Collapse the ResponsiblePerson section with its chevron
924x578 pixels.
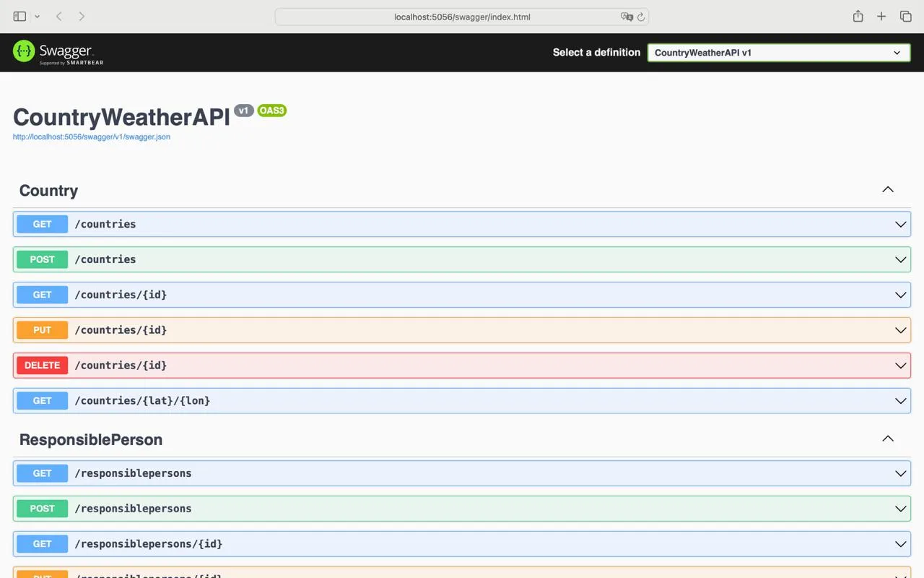[x=888, y=439]
